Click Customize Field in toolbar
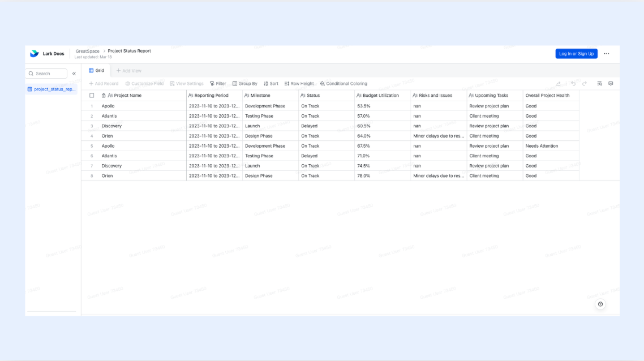This screenshot has height=361, width=644. 144,84
